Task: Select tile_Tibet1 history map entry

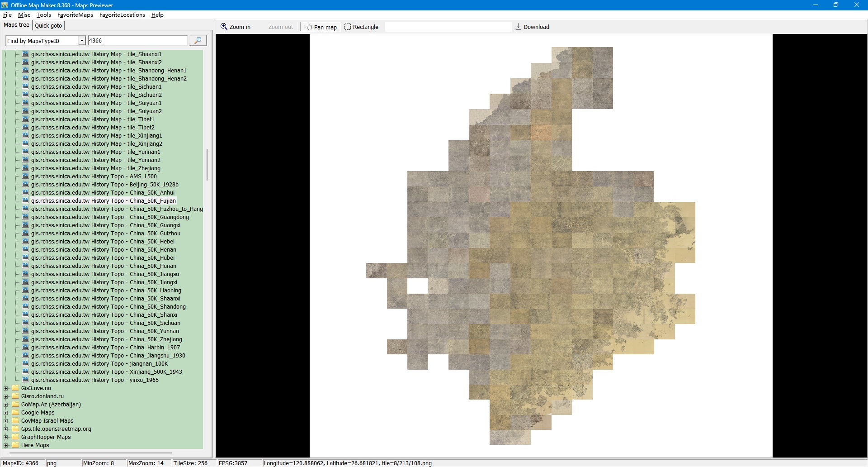Action: pyautogui.click(x=93, y=119)
